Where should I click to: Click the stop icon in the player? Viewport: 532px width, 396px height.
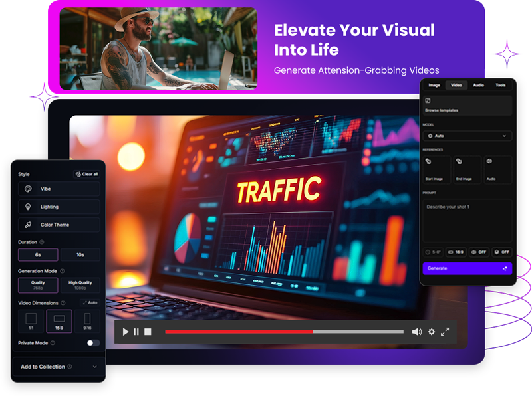(x=148, y=332)
